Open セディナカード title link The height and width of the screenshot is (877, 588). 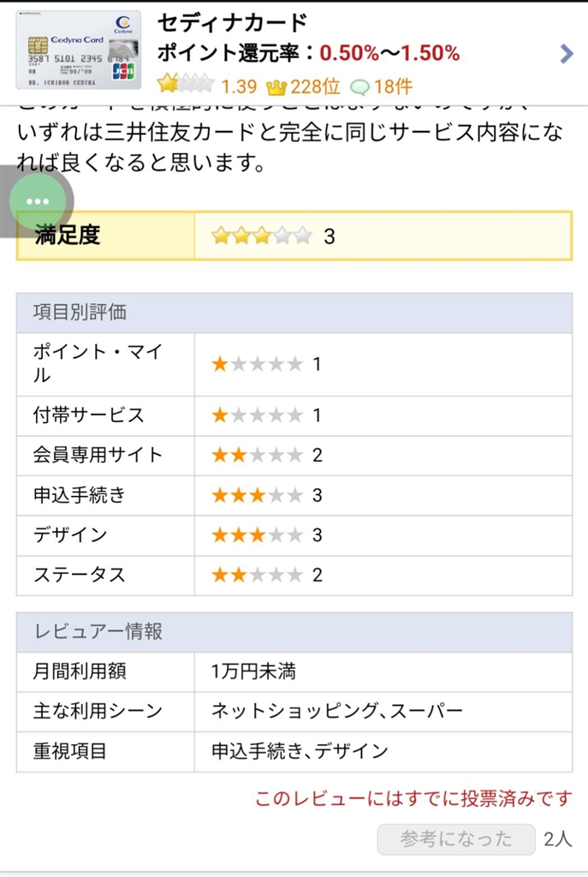pyautogui.click(x=233, y=23)
